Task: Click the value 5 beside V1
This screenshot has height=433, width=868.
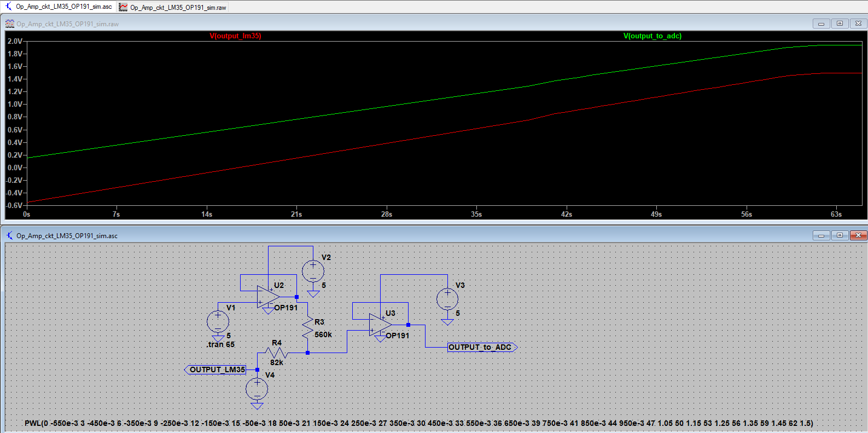Action: click(229, 336)
